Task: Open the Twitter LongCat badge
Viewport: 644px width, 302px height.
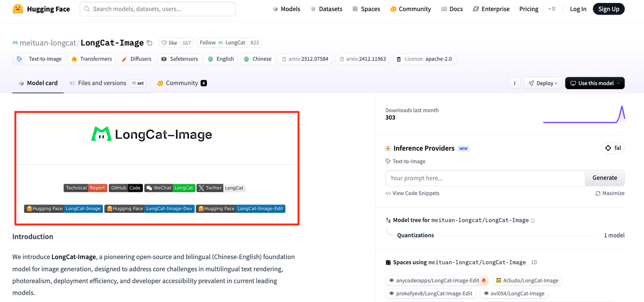Action: click(x=221, y=188)
